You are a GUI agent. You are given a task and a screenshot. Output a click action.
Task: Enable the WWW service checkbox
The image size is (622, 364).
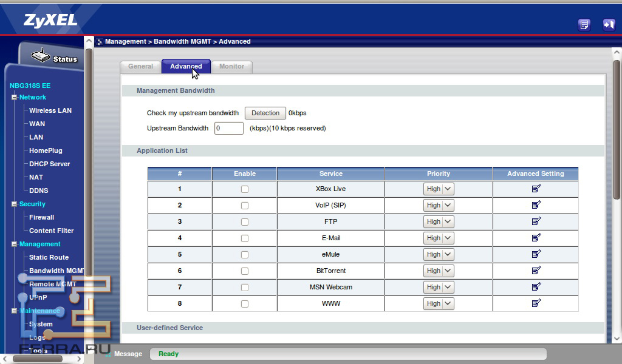click(245, 304)
